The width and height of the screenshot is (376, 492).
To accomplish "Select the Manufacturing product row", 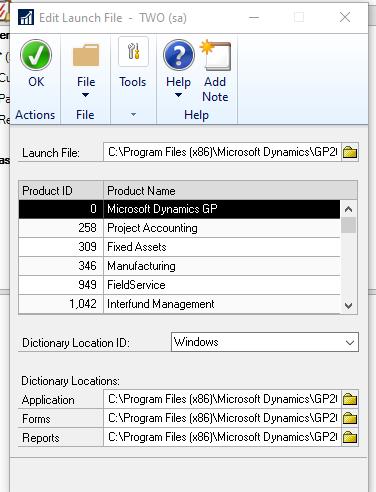I will [179, 266].
